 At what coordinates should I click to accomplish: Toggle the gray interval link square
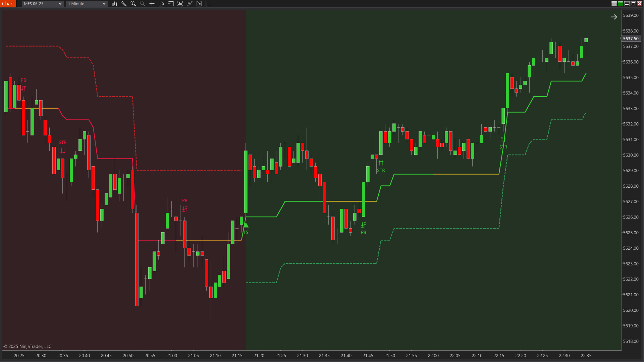point(614,4)
